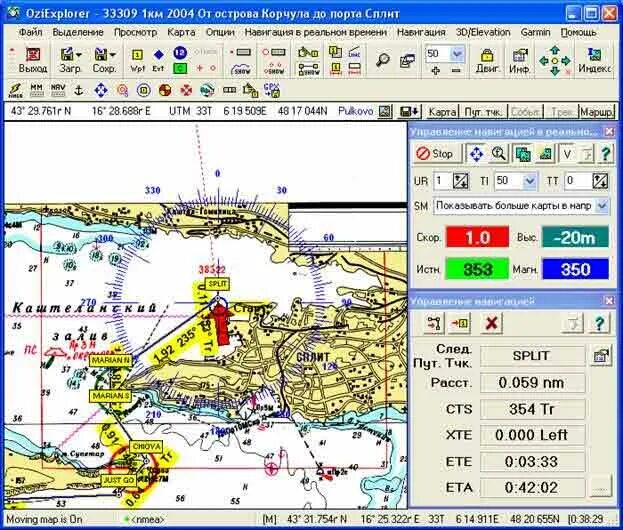Toggle the V button in realtime navigation panel
Screen dimensions: 623x530
tap(567, 154)
